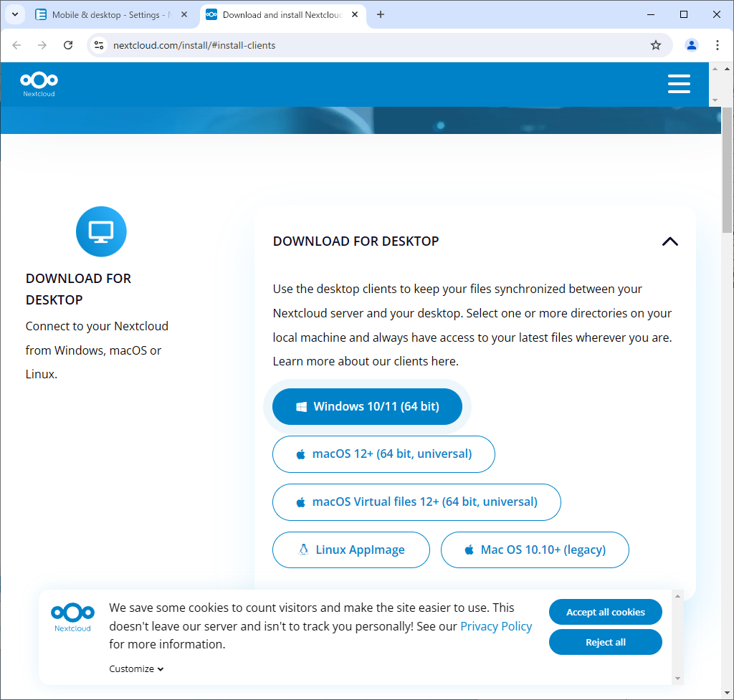This screenshot has width=734, height=700.
Task: Go forward in browser history
Action: pyautogui.click(x=42, y=45)
